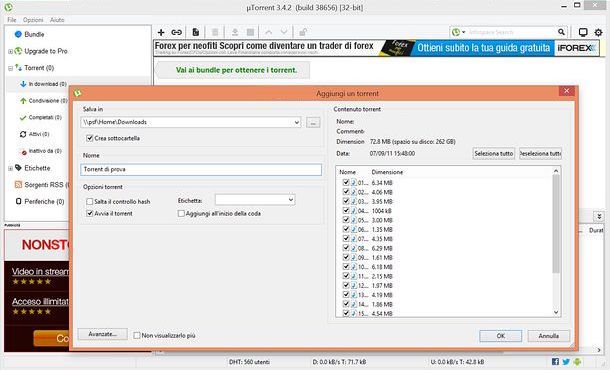Click the Start torrent toolbar icon
The height and width of the screenshot is (370, 610).
235,32
